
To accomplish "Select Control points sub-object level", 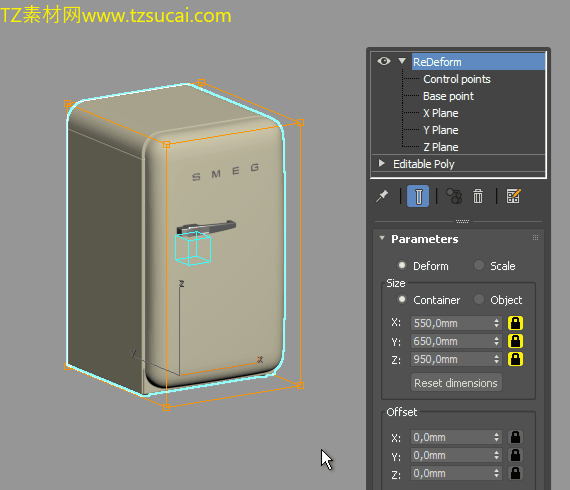I will [457, 79].
